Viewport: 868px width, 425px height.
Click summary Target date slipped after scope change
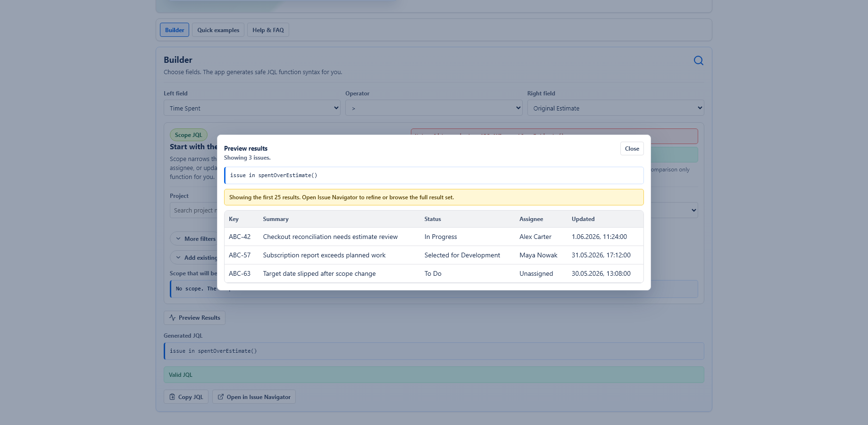(319, 273)
